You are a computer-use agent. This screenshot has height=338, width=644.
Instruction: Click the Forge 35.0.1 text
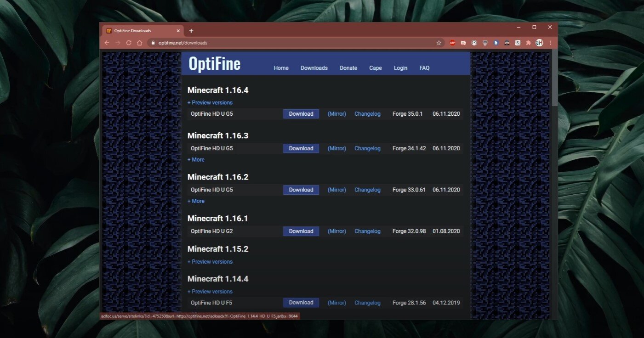(x=407, y=114)
